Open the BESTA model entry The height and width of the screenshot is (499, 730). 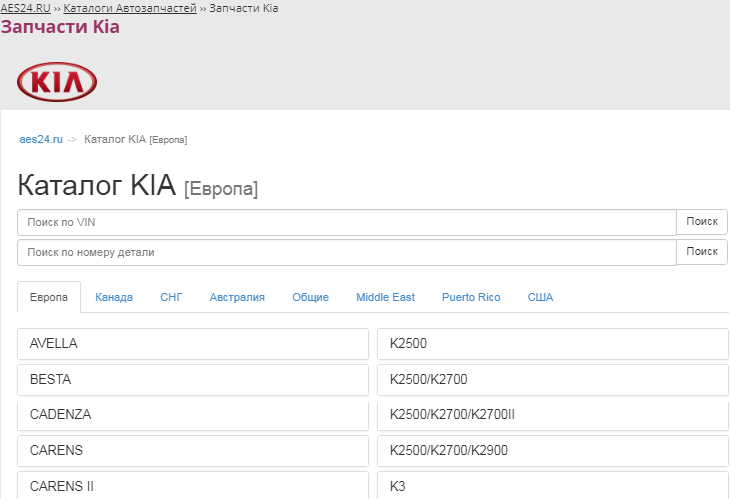pyautogui.click(x=193, y=380)
